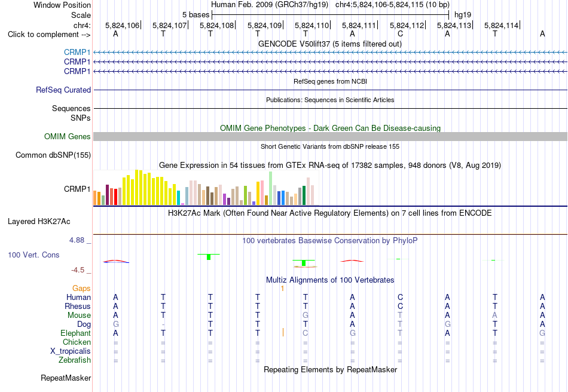The image size is (568, 392).
Task: Click the Chicken species label
Action: pos(77,342)
